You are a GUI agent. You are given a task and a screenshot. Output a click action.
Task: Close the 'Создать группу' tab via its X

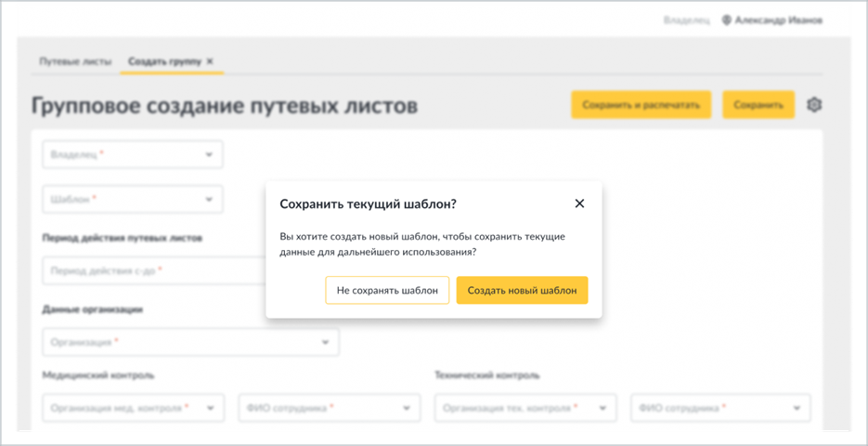(x=210, y=61)
